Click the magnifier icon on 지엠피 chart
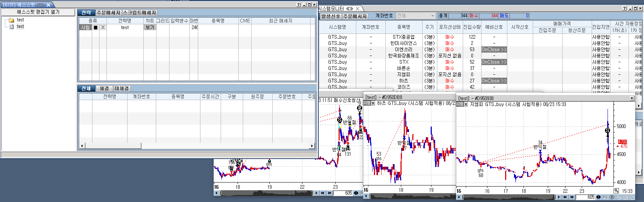The width and height of the screenshot is (644, 202). (616, 191)
